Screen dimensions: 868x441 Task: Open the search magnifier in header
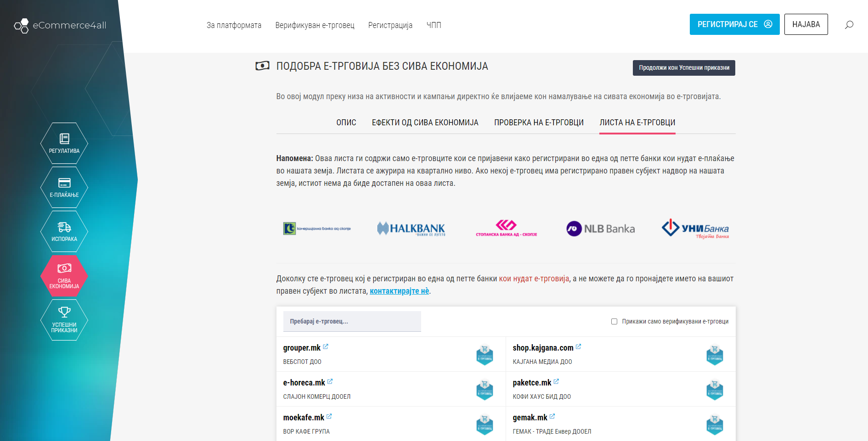click(x=849, y=25)
